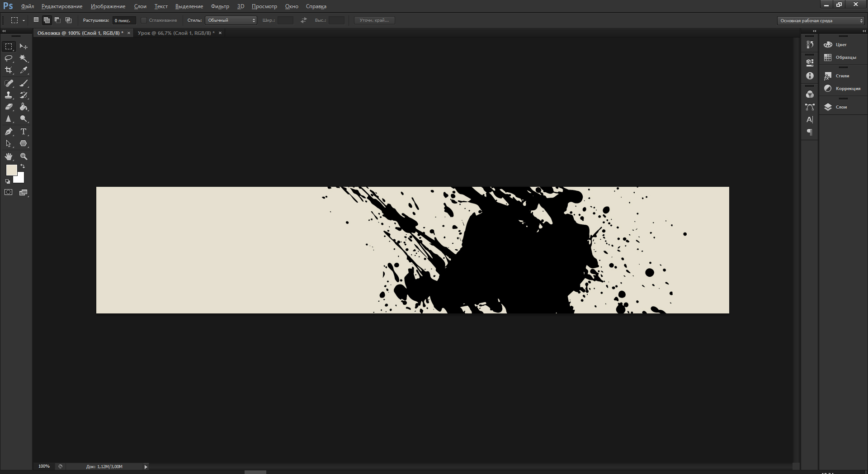The height and width of the screenshot is (474, 868).
Task: Open the background color picker
Action: (20, 180)
